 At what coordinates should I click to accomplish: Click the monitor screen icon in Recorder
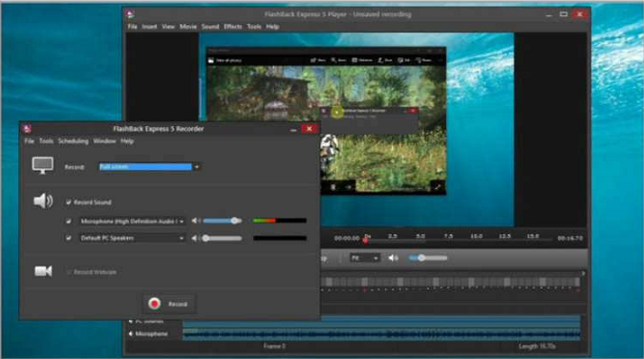point(43,165)
